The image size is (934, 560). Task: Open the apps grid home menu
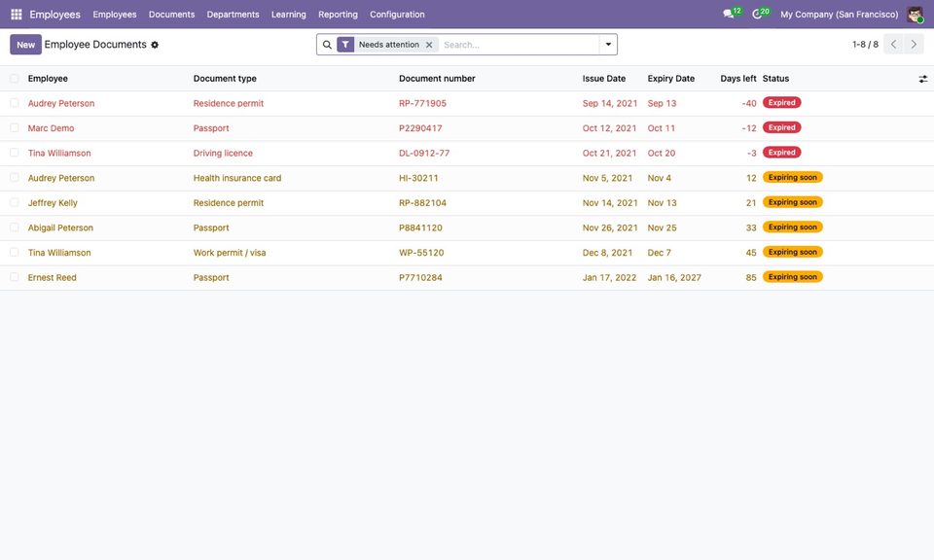(17, 15)
